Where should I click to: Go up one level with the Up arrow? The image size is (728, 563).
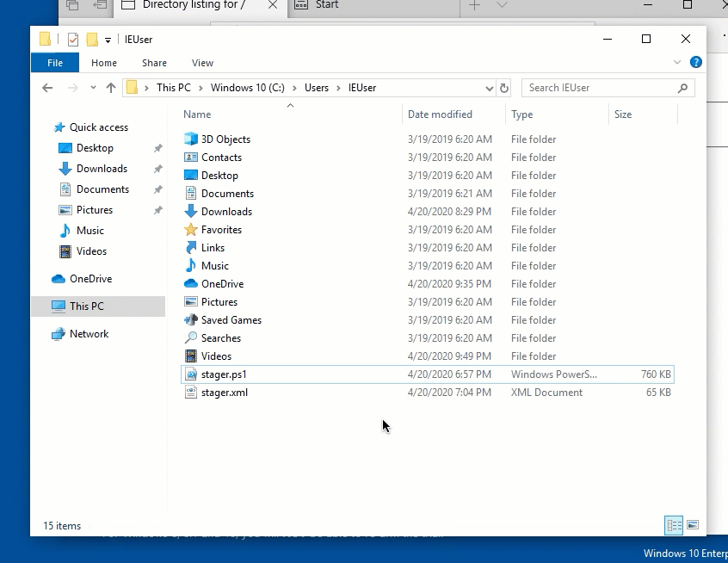[110, 88]
